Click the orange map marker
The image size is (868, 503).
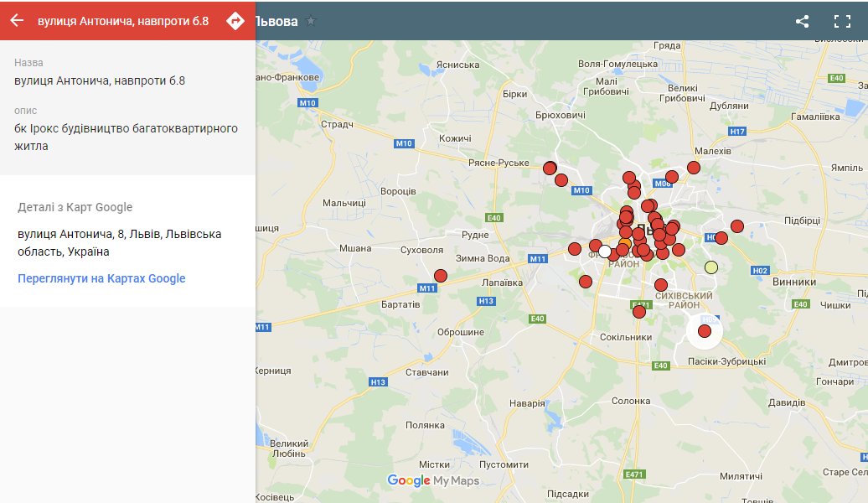(626, 242)
